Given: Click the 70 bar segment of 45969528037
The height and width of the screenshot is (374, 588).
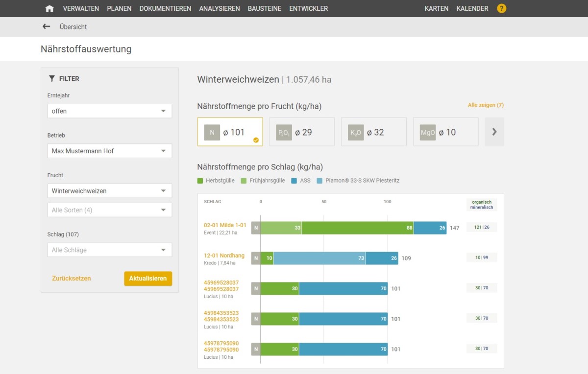Looking at the screenshot, I should pyautogui.click(x=343, y=288).
